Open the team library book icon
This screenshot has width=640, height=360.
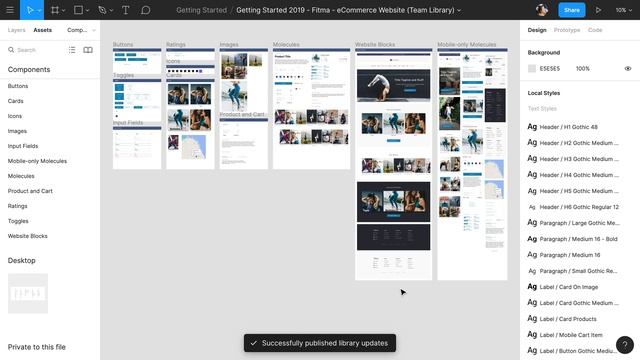coord(88,50)
